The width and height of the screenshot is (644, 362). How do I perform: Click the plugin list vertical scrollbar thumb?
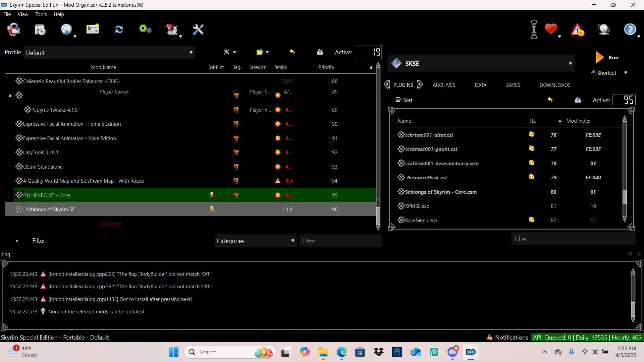tap(625, 197)
